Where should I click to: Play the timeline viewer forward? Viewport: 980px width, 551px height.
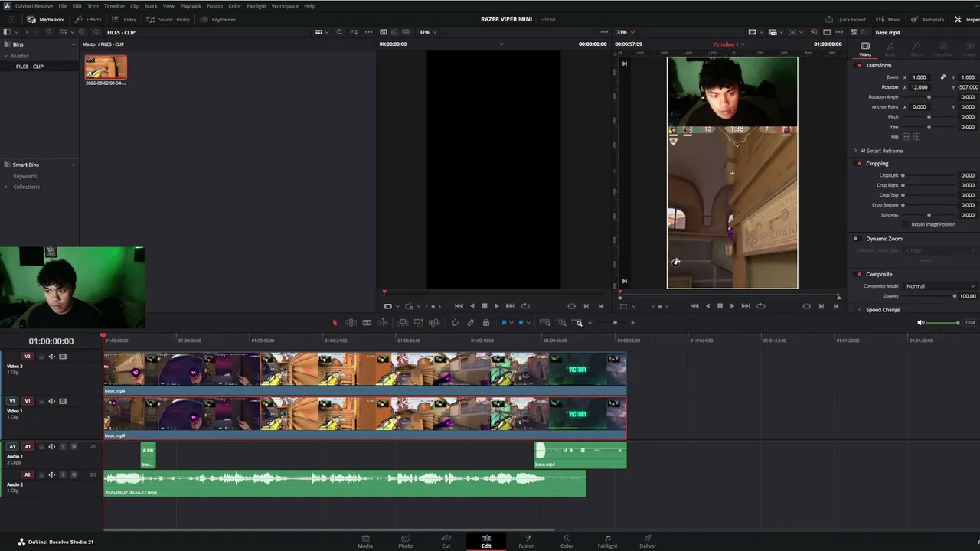[732, 306]
